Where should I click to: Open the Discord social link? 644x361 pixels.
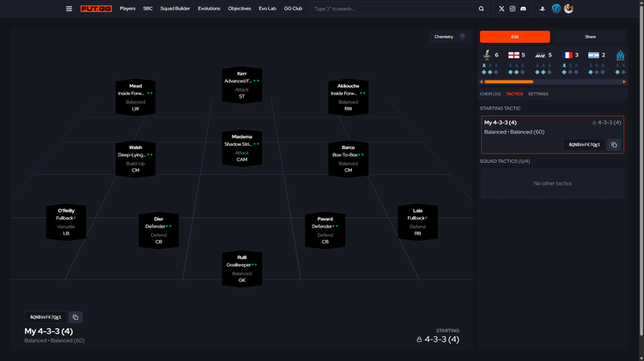click(x=524, y=9)
